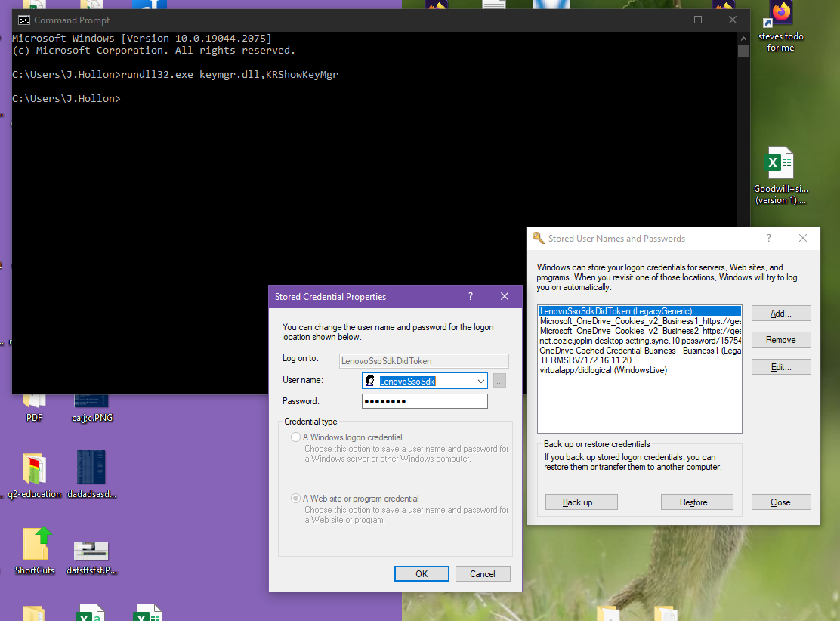840x621 pixels.
Task: Select TERMSRV/172.16.11.20 in credentials list
Action: pyautogui.click(x=585, y=360)
